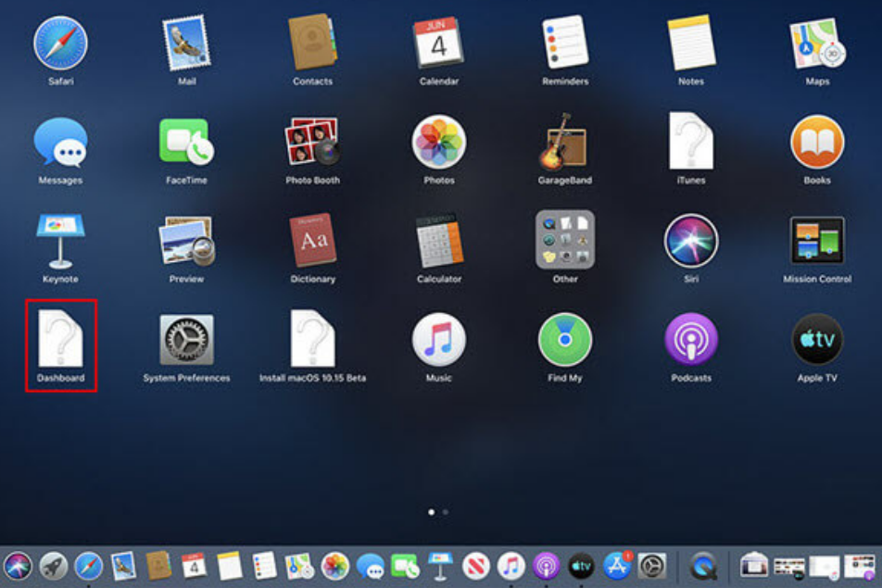Open Find My app
The width and height of the screenshot is (882, 588).
[565, 340]
